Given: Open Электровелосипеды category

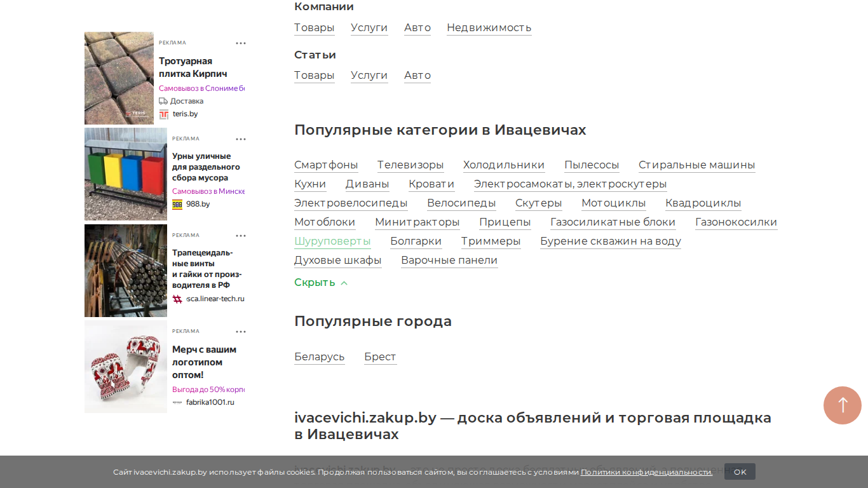Looking at the screenshot, I should click(351, 203).
